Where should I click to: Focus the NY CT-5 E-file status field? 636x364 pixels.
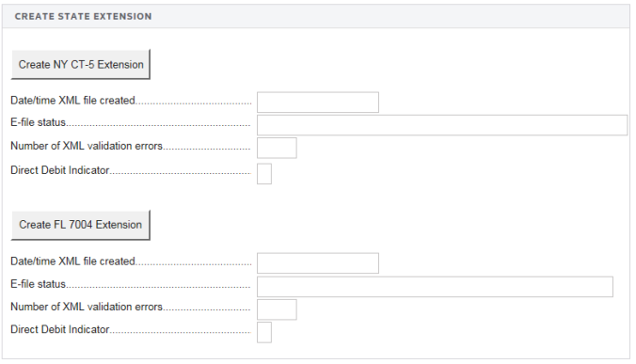pos(442,125)
